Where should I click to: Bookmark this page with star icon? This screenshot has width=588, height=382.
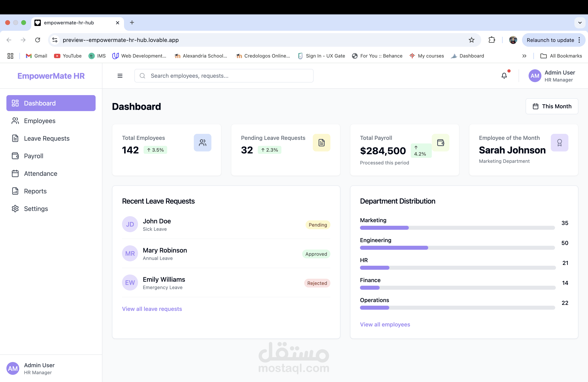point(471,40)
